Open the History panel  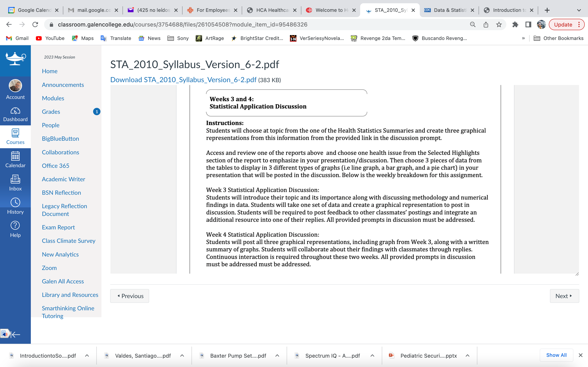point(15,206)
